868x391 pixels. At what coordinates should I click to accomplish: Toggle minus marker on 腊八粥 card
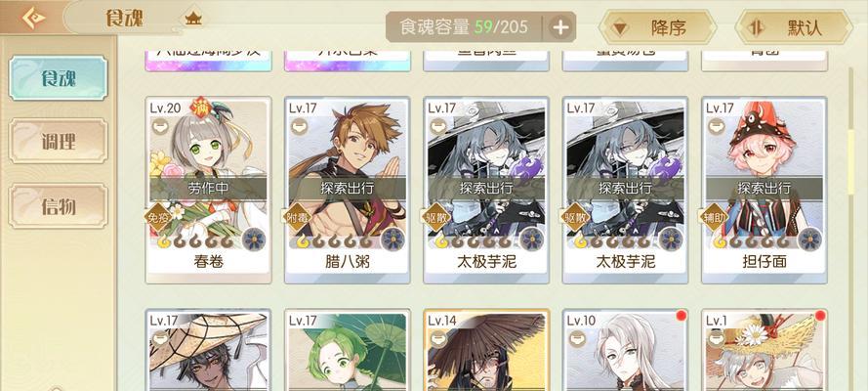point(298,127)
